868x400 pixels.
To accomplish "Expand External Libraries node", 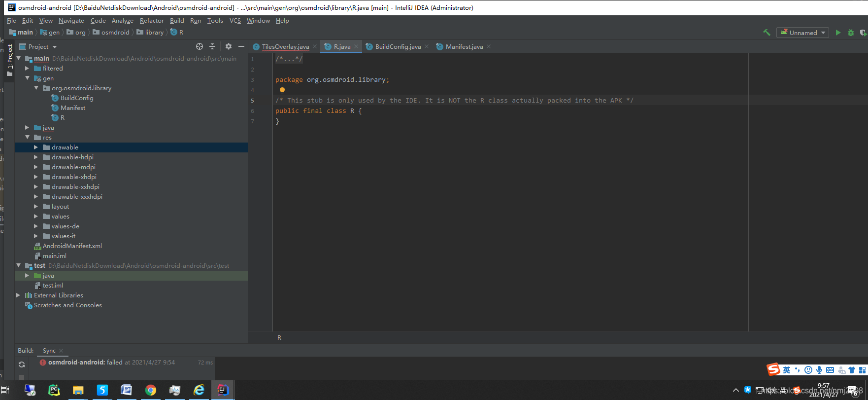I will click(18, 295).
